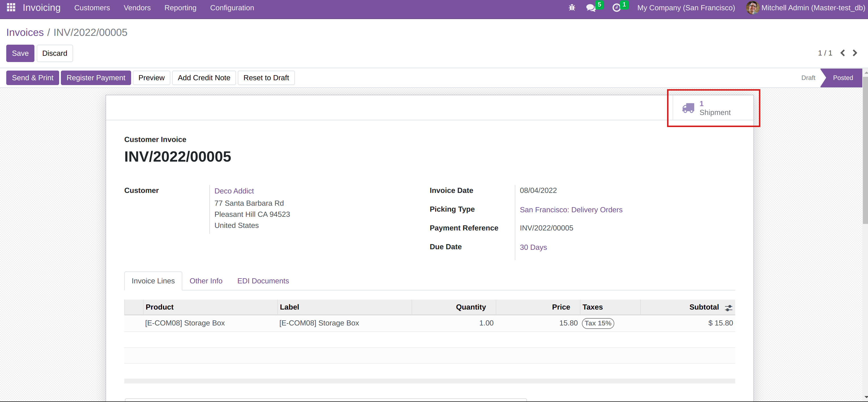The width and height of the screenshot is (868, 402).
Task: Open the Customers menu
Action: pos(92,8)
